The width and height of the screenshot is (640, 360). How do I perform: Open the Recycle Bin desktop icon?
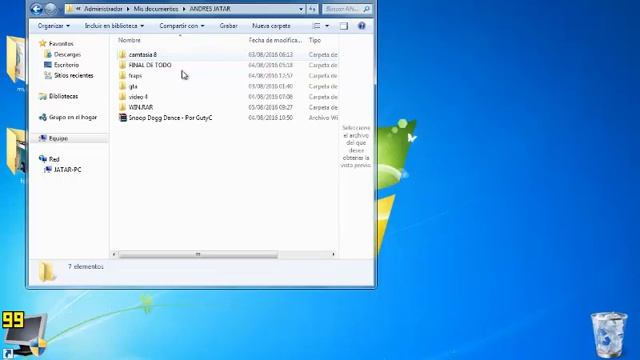[609, 335]
